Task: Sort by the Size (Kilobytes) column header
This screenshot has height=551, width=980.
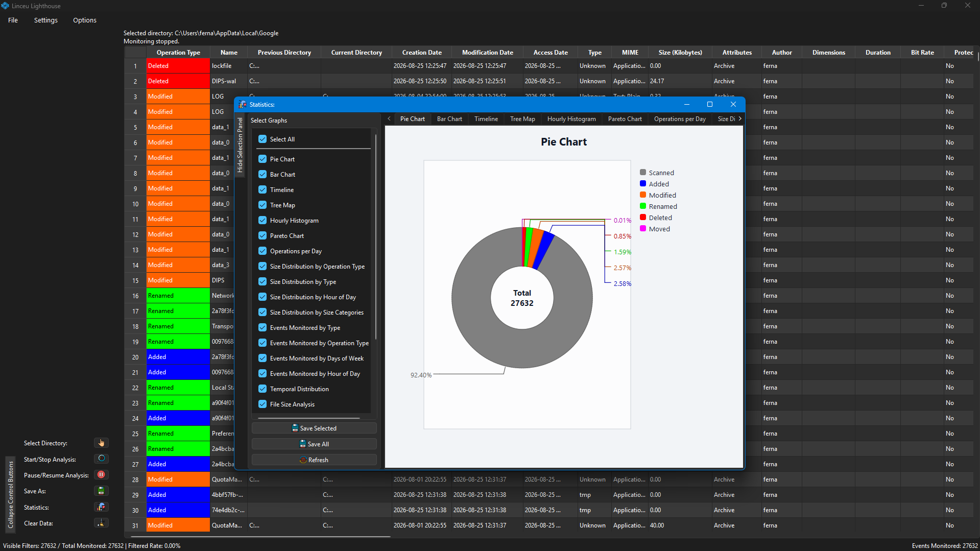Action: (680, 52)
